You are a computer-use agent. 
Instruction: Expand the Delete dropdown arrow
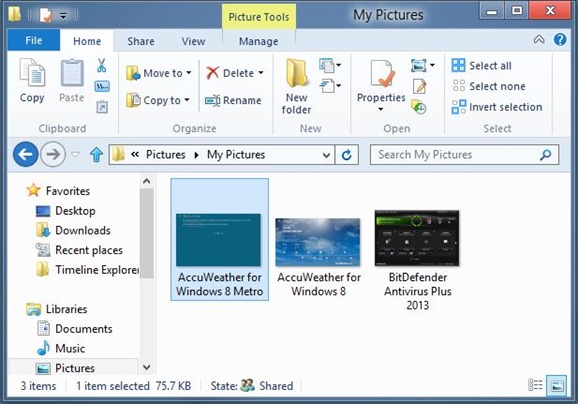tap(261, 73)
